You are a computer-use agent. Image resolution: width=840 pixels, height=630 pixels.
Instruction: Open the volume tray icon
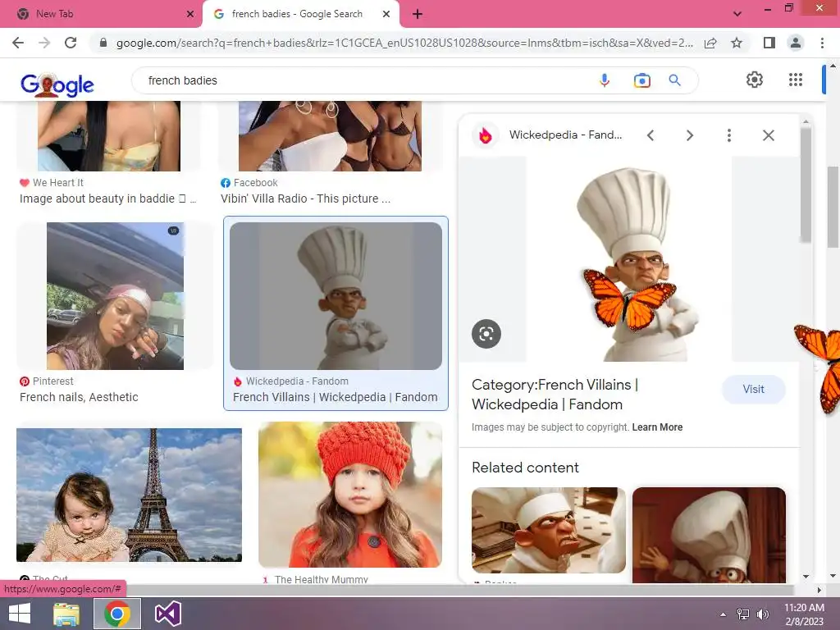[x=763, y=614]
